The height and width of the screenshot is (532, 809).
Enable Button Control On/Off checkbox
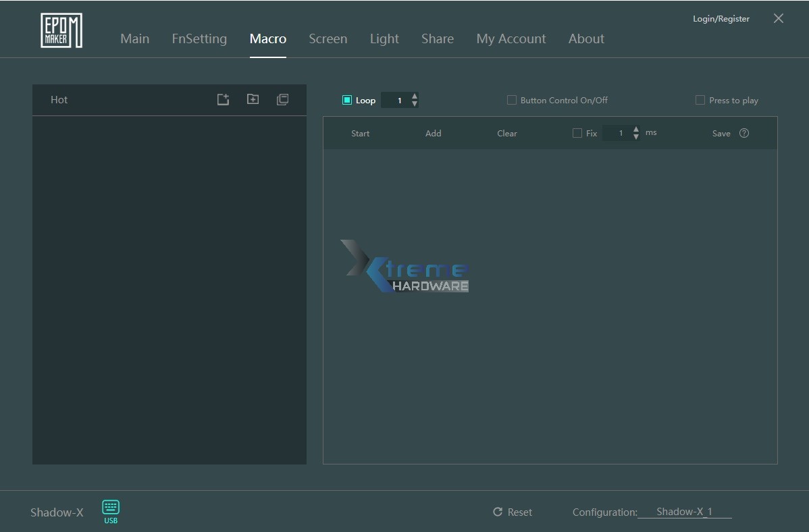click(512, 100)
